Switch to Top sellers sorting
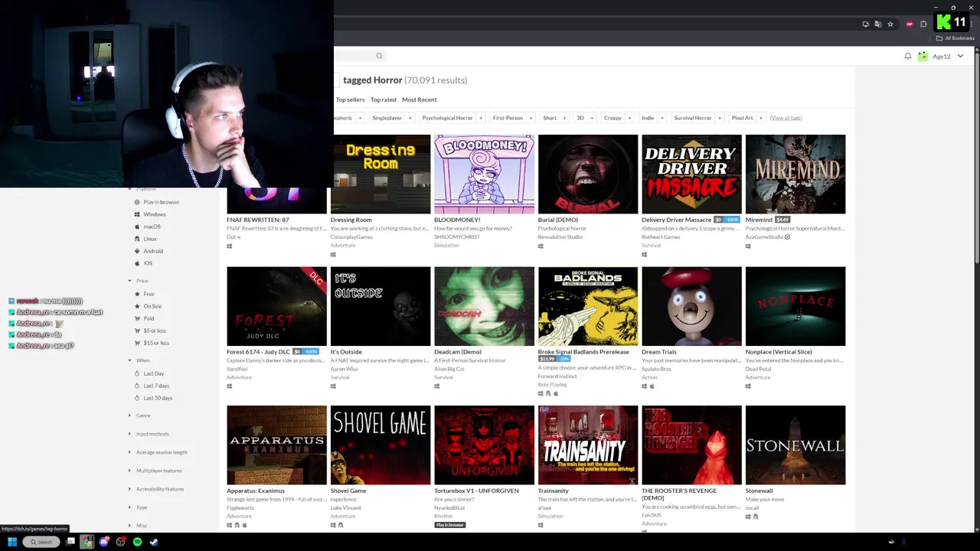The height and width of the screenshot is (551, 980). (x=350, y=99)
